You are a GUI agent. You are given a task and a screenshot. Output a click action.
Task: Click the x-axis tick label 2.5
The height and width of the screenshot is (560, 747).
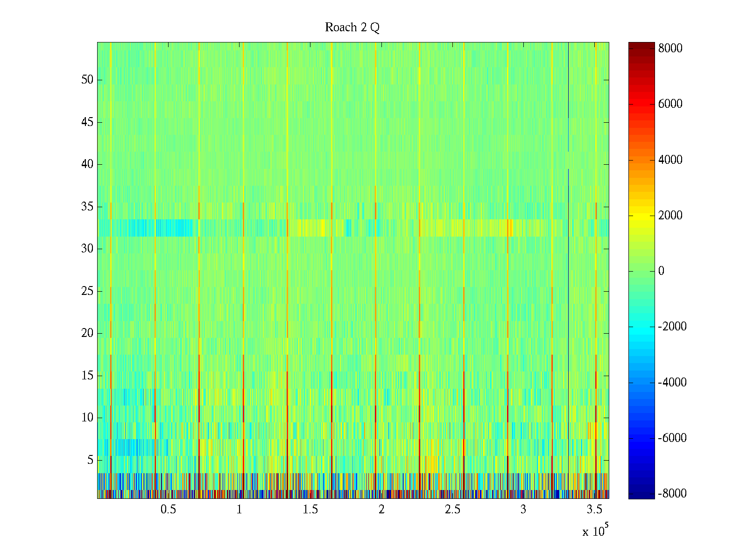click(452, 510)
